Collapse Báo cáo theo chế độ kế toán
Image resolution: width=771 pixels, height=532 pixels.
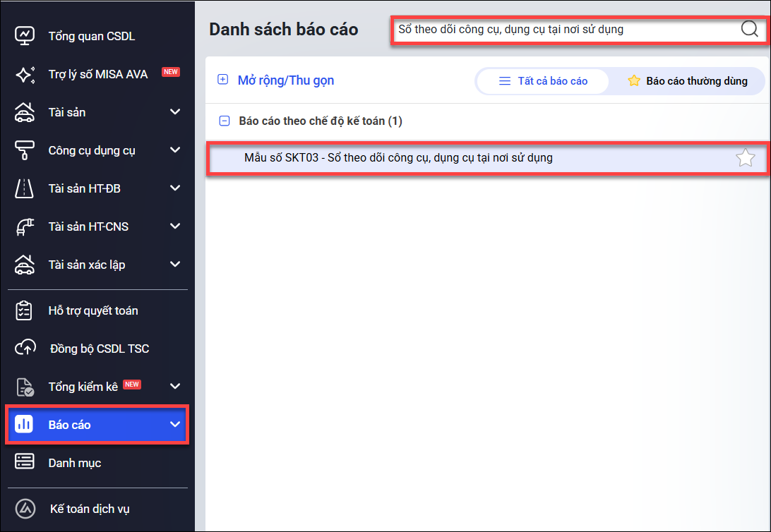point(225,121)
